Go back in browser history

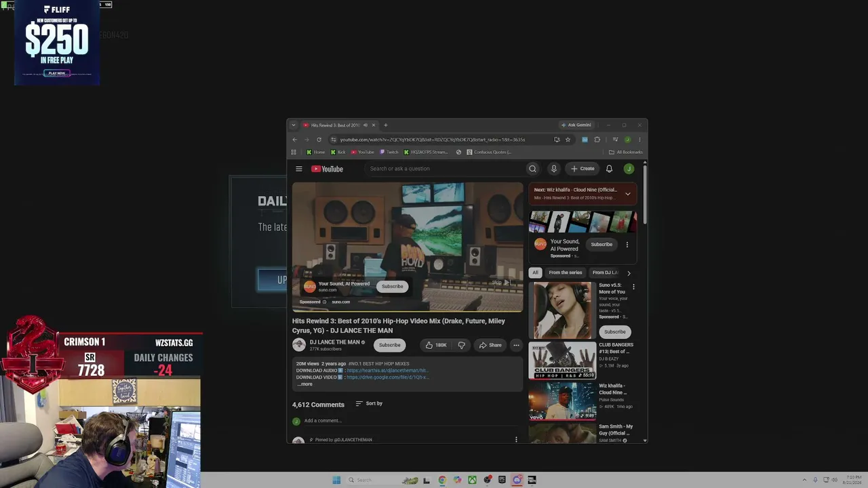click(294, 140)
